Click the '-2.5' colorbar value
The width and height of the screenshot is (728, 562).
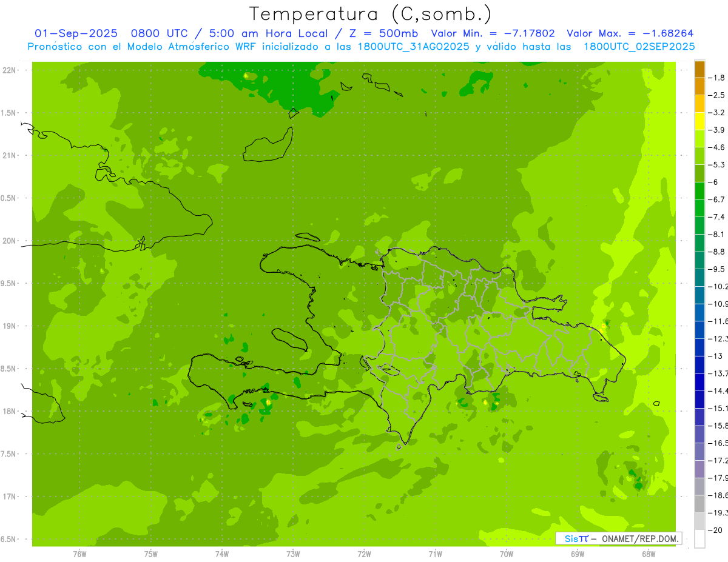point(717,95)
